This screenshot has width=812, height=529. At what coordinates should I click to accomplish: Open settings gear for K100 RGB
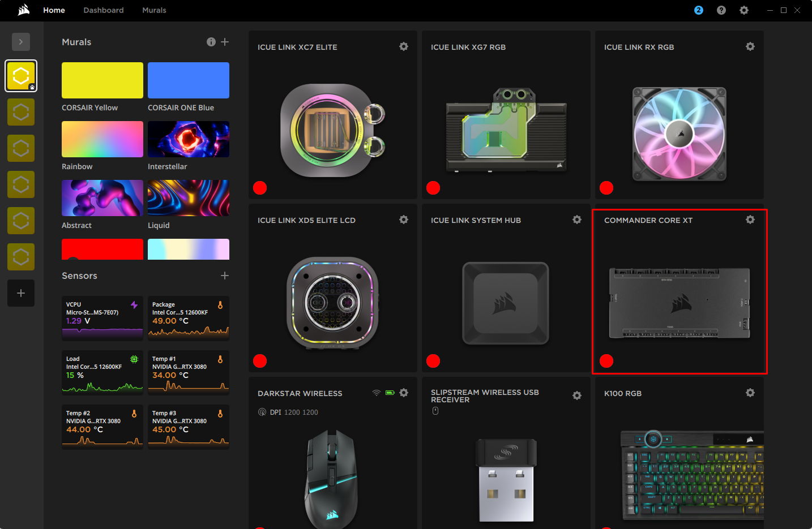point(750,393)
